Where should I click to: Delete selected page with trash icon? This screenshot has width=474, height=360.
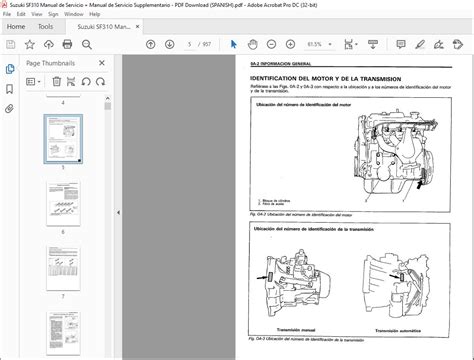click(57, 82)
